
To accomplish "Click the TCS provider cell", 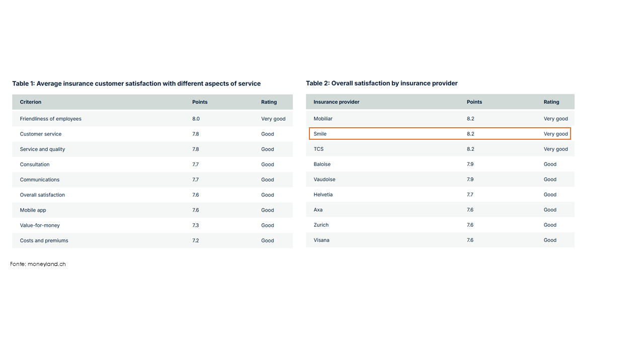I will [x=318, y=149].
